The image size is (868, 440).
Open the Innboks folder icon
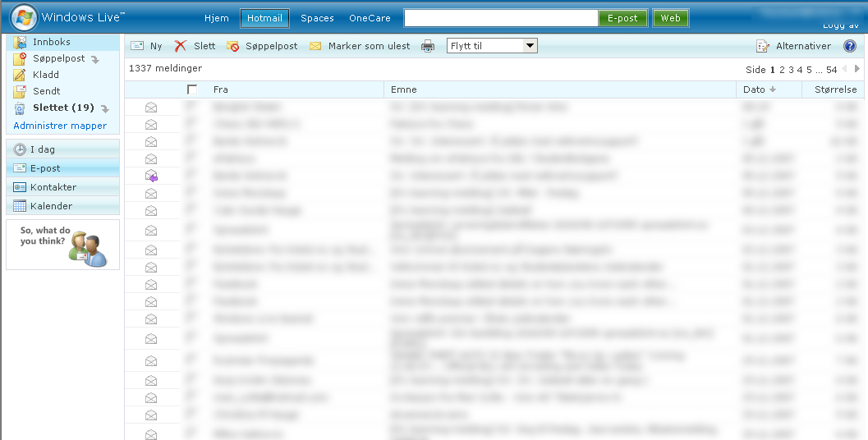pyautogui.click(x=20, y=42)
